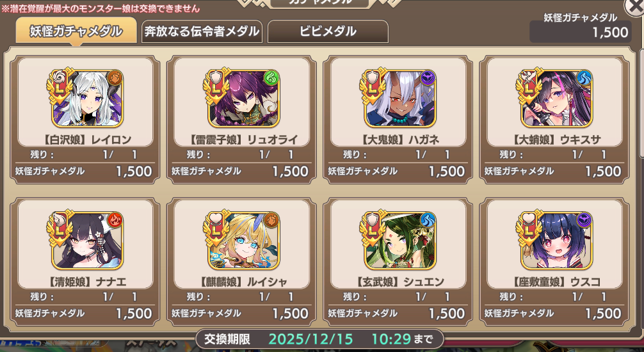
Task: Switch to the 妖怪ガチャメダル tab
Action: (76, 30)
